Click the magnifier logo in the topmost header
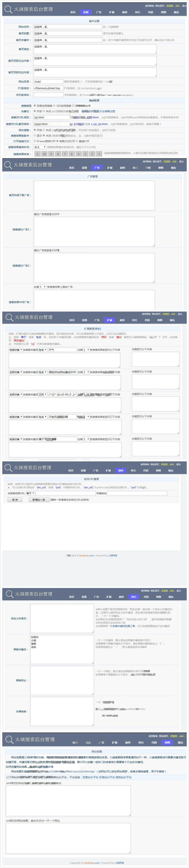This screenshot has height=868, width=189. 8,9
